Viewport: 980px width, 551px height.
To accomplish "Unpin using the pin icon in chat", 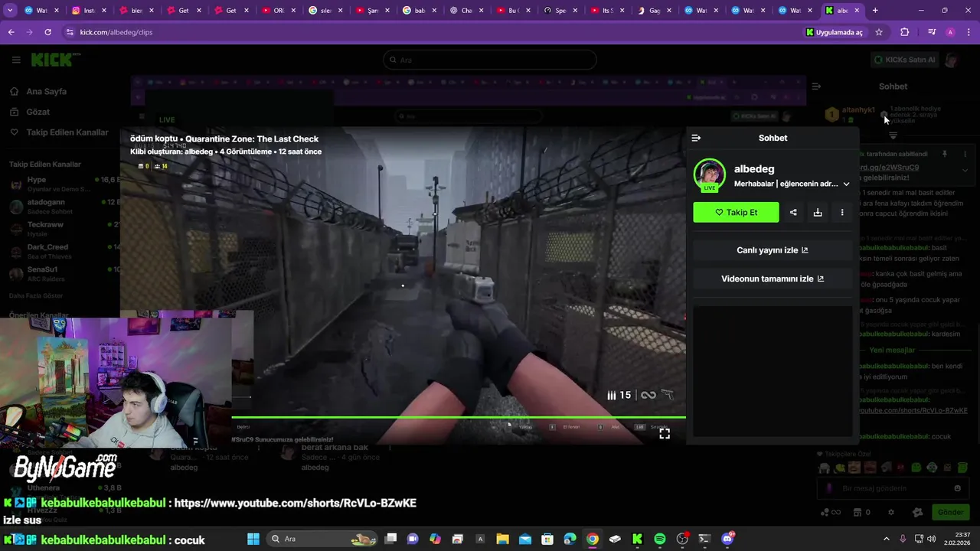I will [x=945, y=154].
